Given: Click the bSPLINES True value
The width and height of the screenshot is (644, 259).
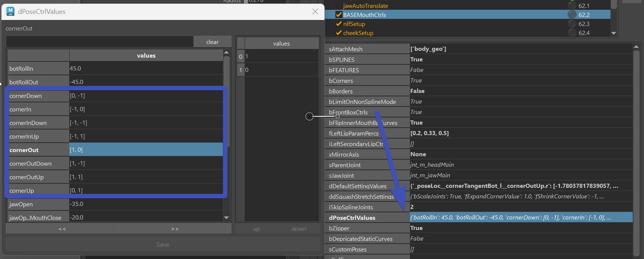Looking at the screenshot, I should click(416, 59).
